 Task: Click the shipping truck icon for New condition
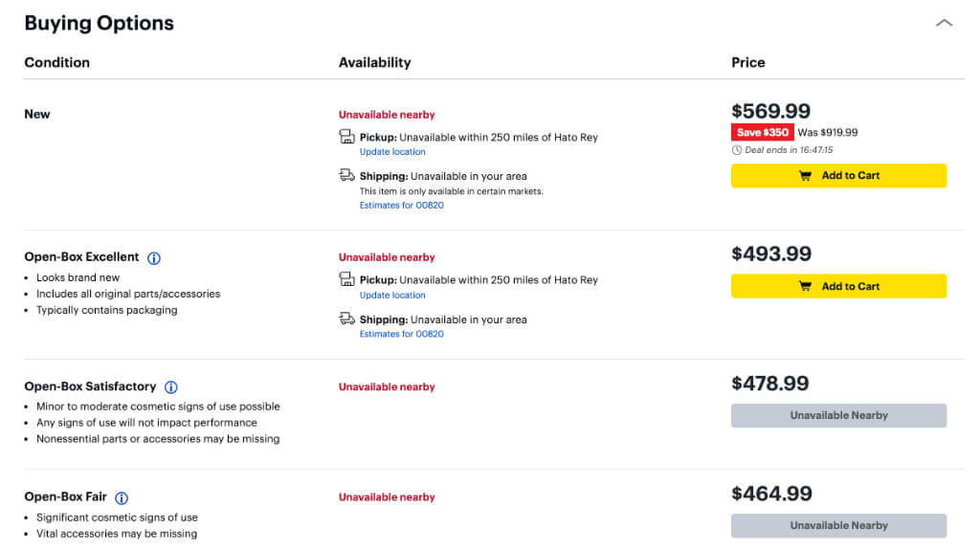(347, 175)
